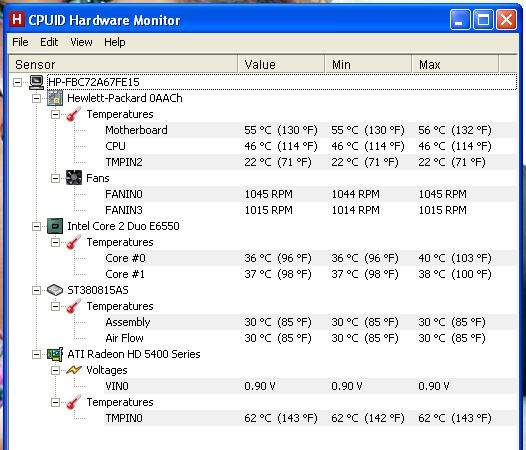
Task: Select the Core #0 row
Action: point(310,258)
